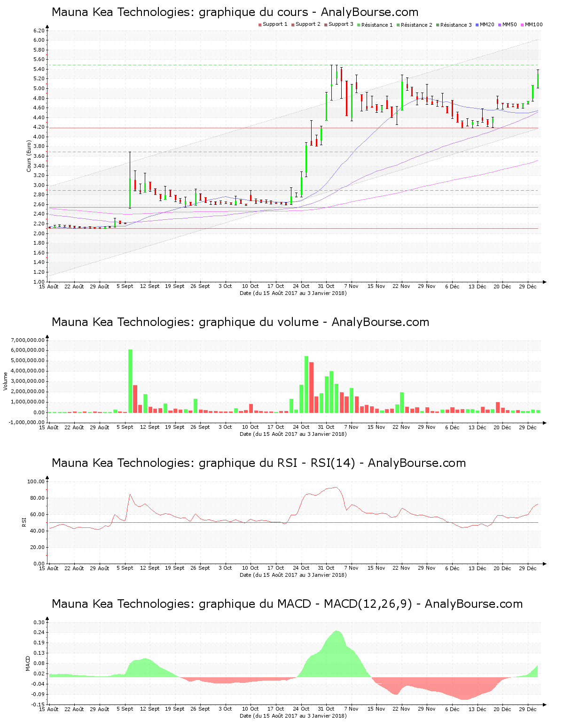Click the 100.00 value on the RSI axis
Image resolution: width=564 pixels, height=728 pixels.
click(x=36, y=481)
